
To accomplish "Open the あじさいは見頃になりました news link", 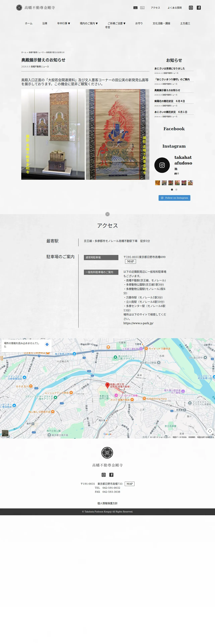I will point(170,69).
